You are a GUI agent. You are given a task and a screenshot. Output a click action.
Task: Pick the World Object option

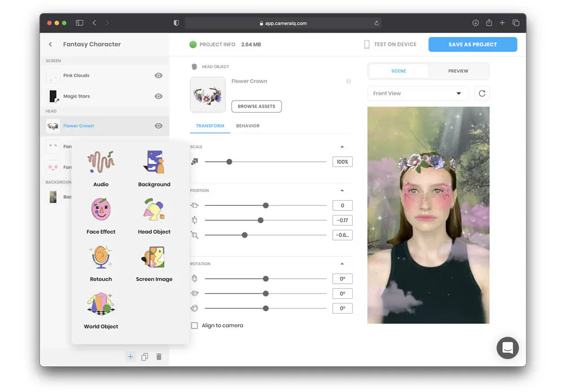click(100, 311)
